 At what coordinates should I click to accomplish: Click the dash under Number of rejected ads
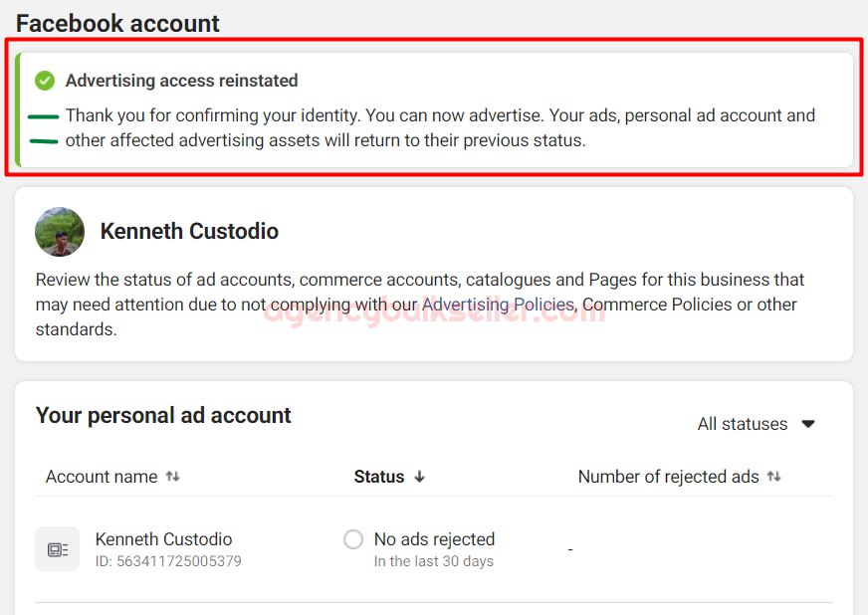pos(569,547)
